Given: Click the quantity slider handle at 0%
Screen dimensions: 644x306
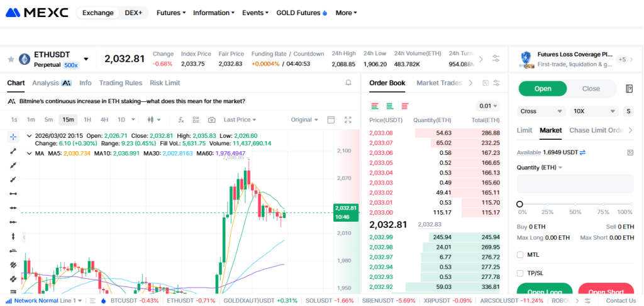Looking at the screenshot, I should [x=519, y=204].
